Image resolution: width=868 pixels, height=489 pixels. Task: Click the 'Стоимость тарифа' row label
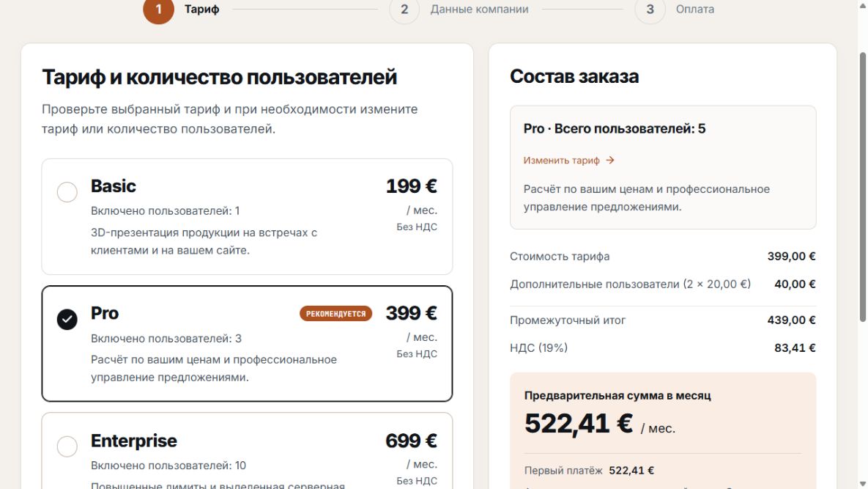click(560, 257)
